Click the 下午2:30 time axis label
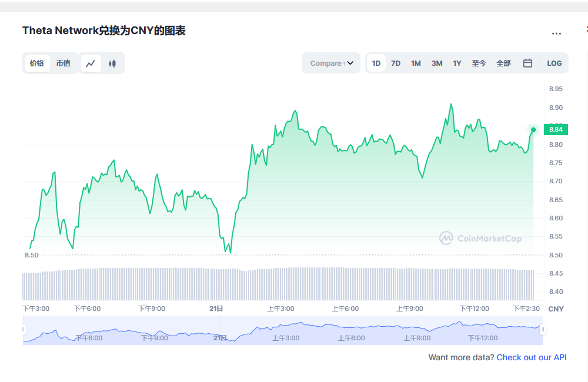Image resolution: width=588 pixels, height=382 pixels. click(526, 309)
